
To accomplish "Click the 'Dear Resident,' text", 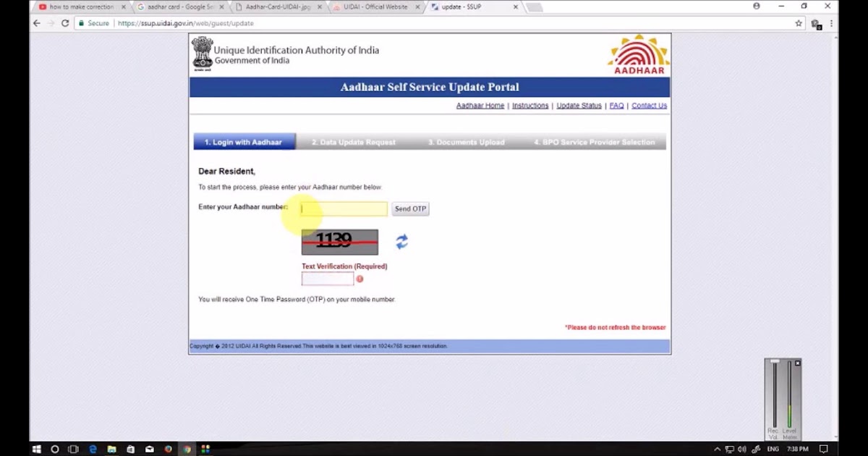I will [x=227, y=172].
